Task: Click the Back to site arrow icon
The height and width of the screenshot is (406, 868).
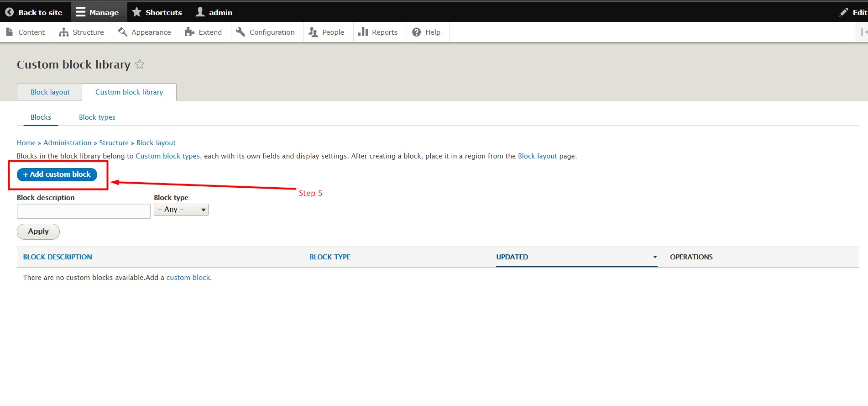Action: coord(9,12)
